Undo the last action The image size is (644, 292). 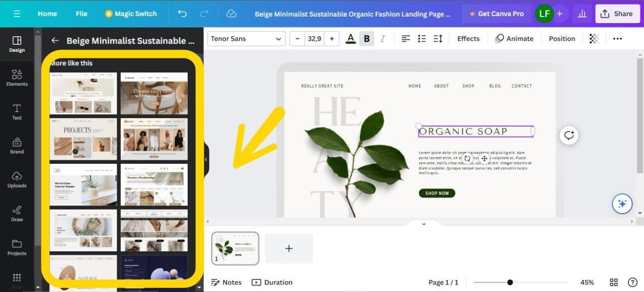(182, 14)
